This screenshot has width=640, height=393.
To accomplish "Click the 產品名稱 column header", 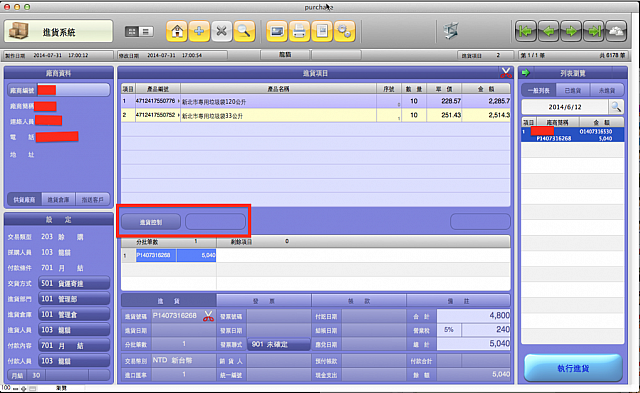I will (278, 89).
